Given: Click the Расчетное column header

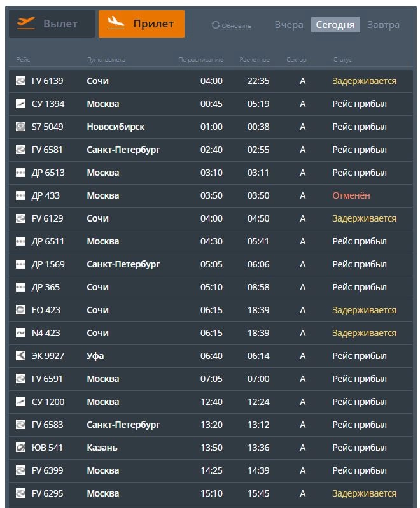Looking at the screenshot, I should (x=255, y=60).
